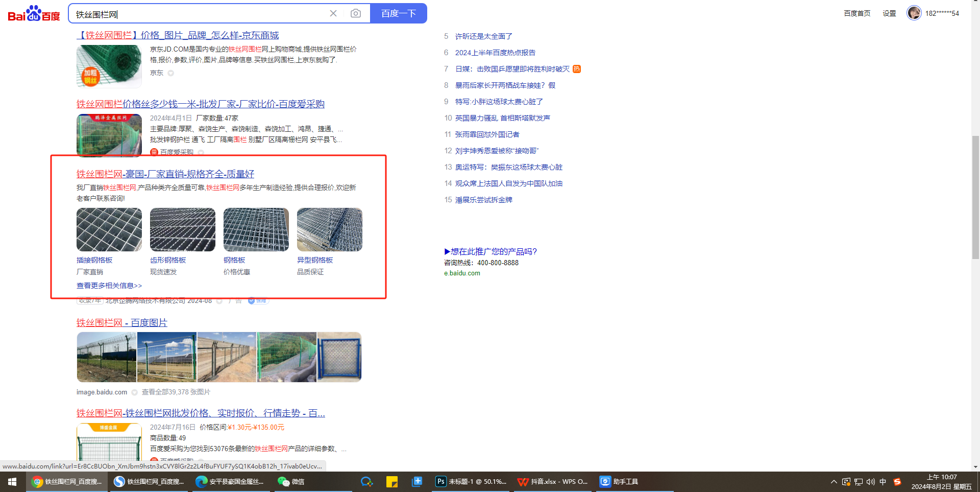Show hidden system tray icons
The image size is (980, 492).
pos(834,482)
